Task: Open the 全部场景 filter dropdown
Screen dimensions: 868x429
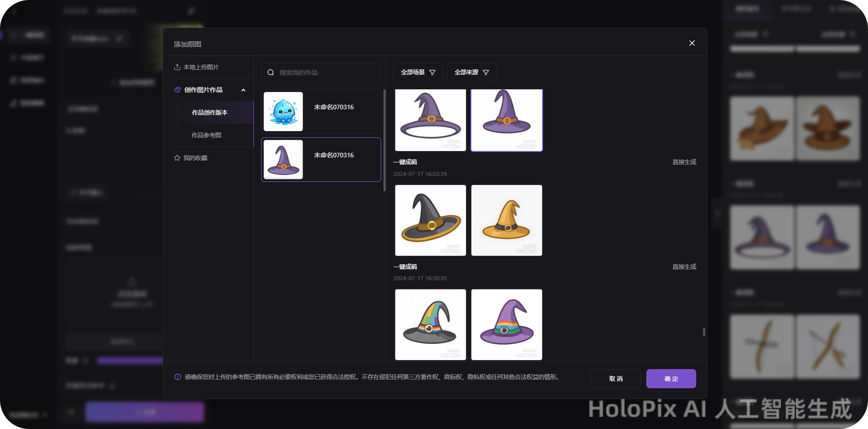Action: click(418, 73)
